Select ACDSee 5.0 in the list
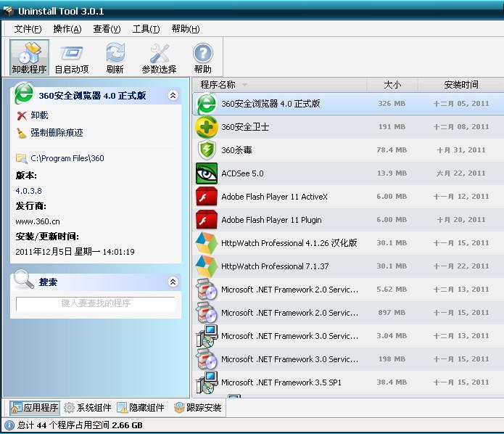The height and width of the screenshot is (434, 504). pos(348,173)
